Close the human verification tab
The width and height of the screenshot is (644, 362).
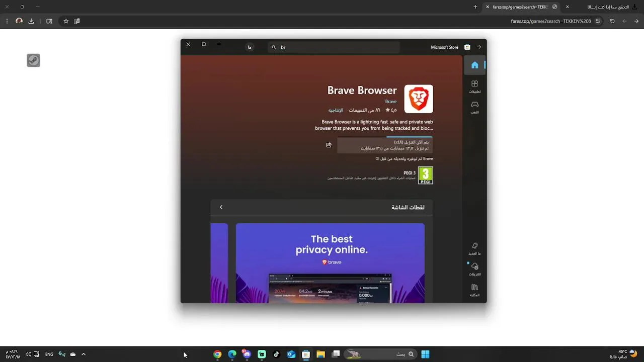pos(568,7)
